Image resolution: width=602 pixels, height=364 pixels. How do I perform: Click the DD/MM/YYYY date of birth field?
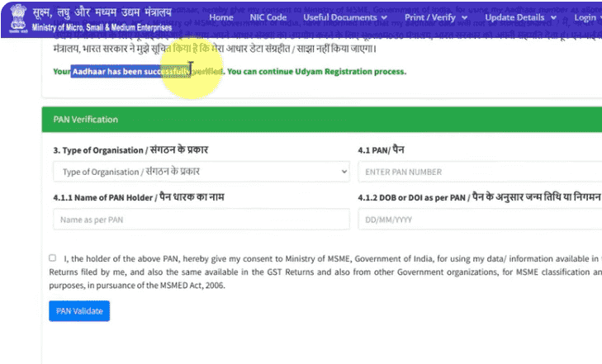[x=479, y=220]
